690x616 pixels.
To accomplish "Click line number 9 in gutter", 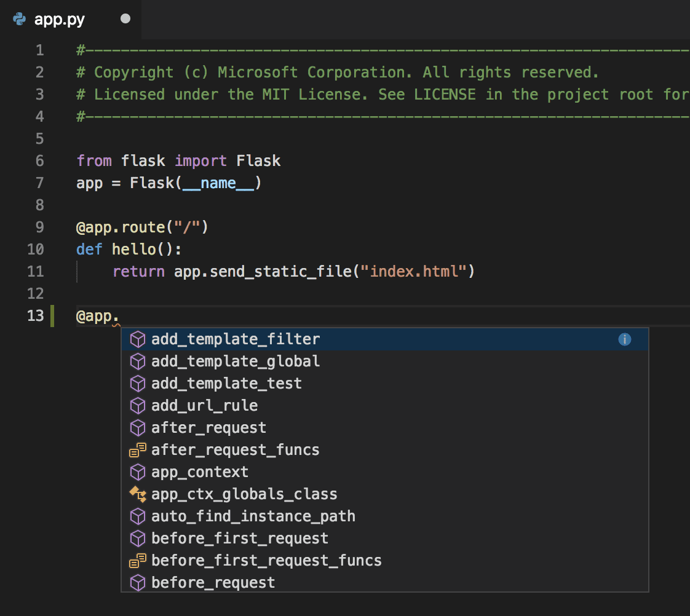I will click(x=39, y=227).
